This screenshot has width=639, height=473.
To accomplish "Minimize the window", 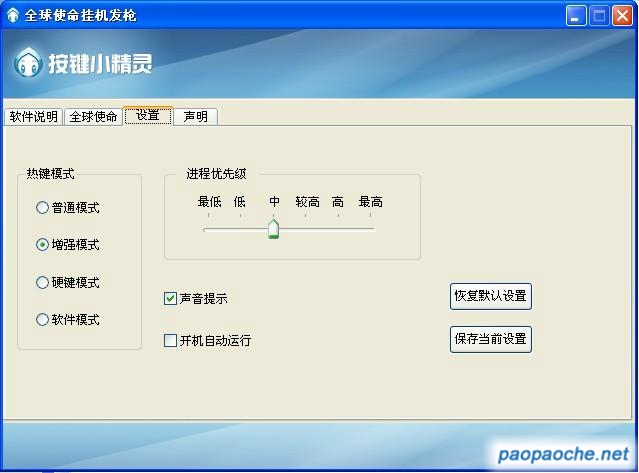I will coord(576,16).
